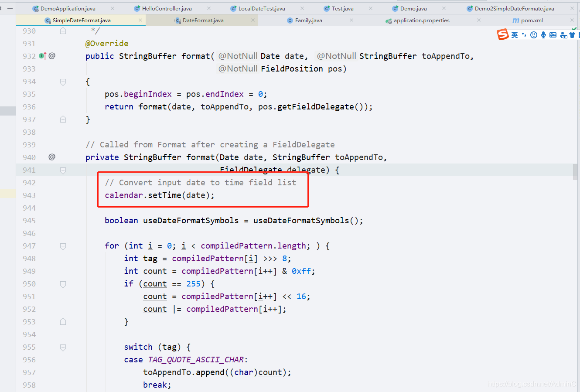Close the Demo.java tab
Image resolution: width=580 pixels, height=392 pixels.
click(444, 8)
